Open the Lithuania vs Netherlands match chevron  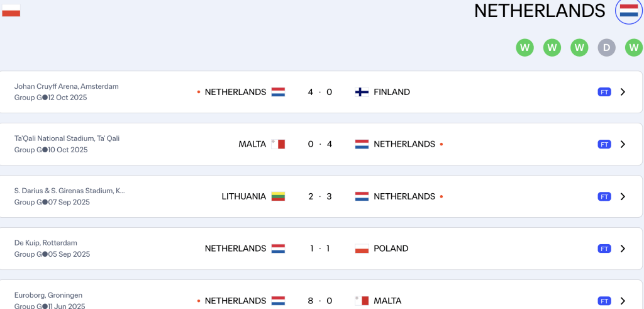(623, 196)
